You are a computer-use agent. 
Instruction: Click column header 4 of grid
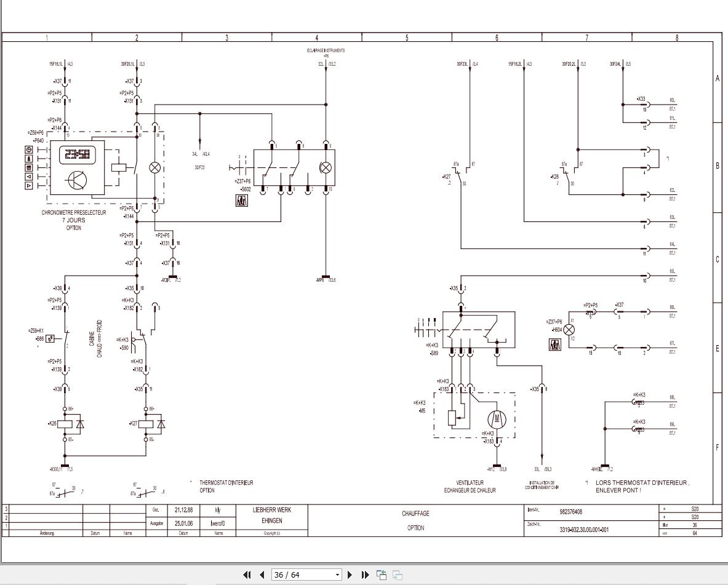click(317, 38)
